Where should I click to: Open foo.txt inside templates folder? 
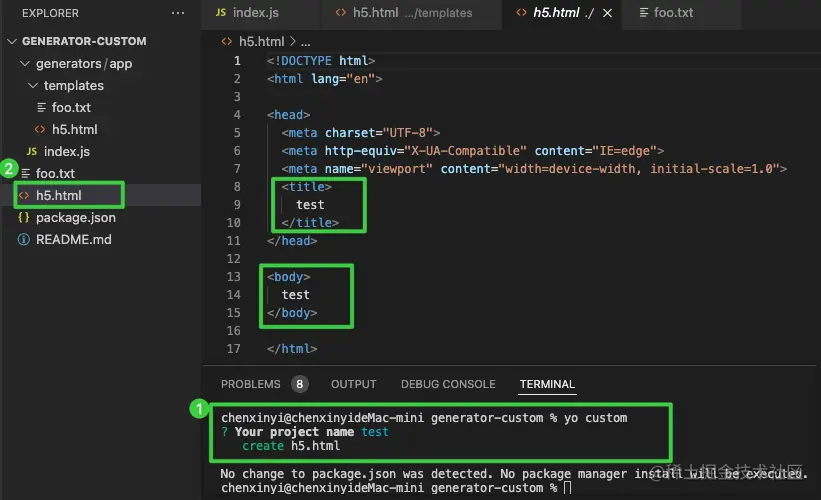(71, 107)
